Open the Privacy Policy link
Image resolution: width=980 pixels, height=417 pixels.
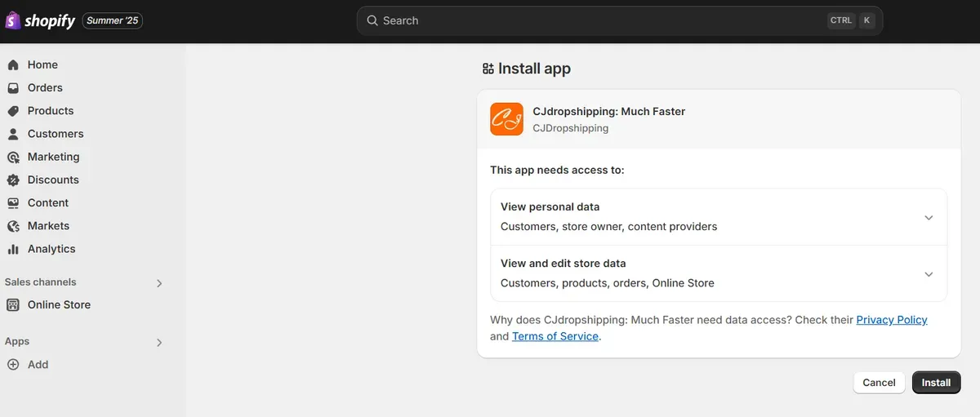pos(892,320)
